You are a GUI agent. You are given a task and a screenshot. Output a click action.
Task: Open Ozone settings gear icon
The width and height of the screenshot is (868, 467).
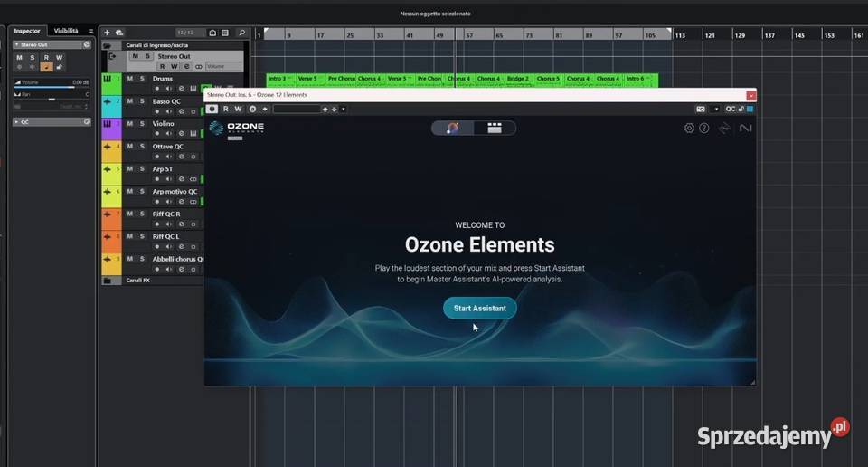pos(689,128)
